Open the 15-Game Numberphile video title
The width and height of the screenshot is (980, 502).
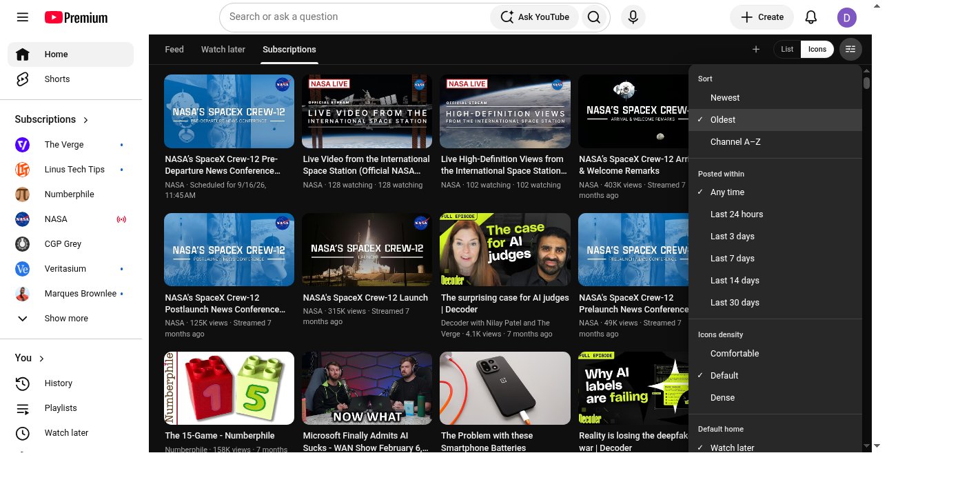coord(220,436)
